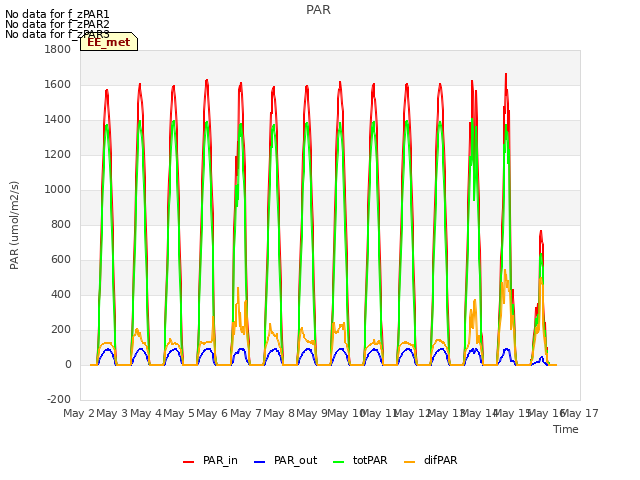Click the May 2 x-axis tick label

79,413
